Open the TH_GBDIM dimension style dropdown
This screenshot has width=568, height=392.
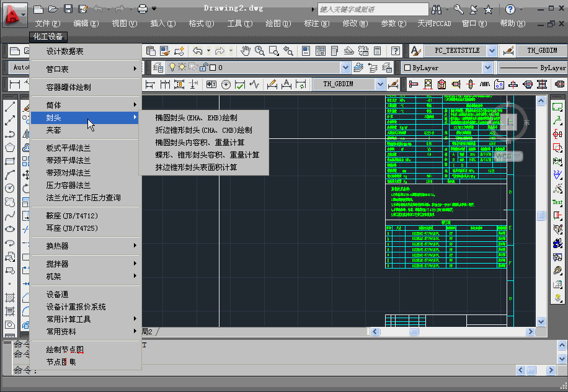(x=380, y=84)
